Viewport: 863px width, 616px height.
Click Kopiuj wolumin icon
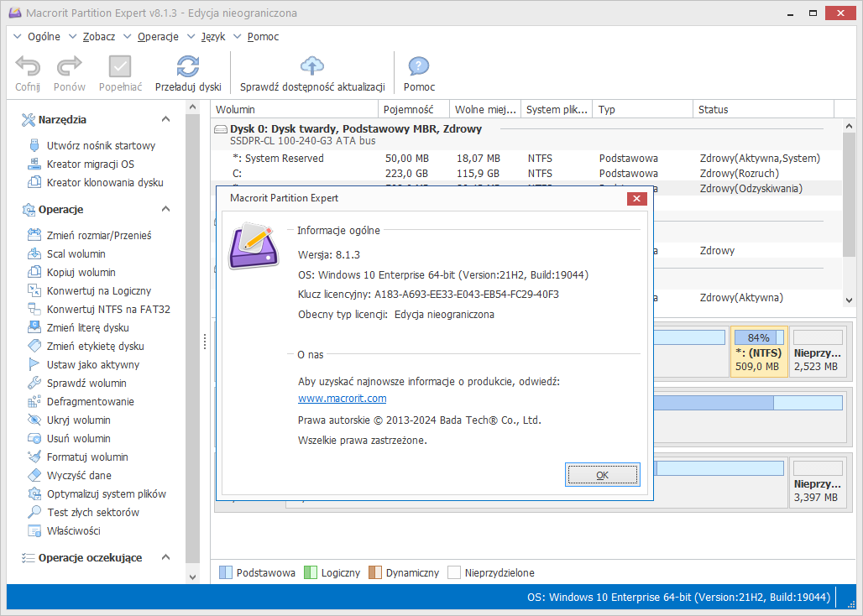(34, 272)
